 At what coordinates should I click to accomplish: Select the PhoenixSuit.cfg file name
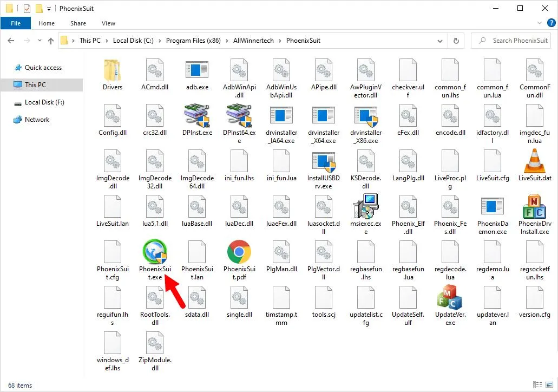(113, 273)
